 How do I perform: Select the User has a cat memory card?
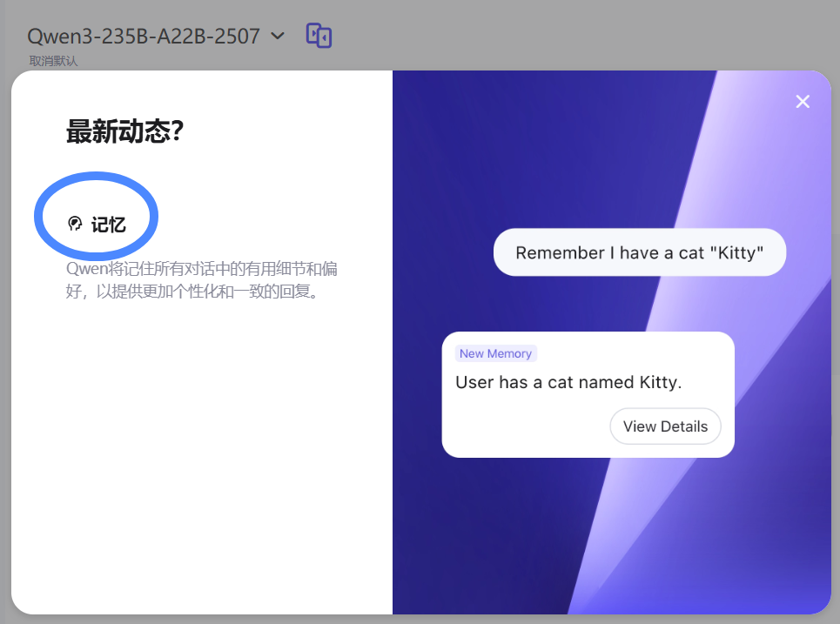[x=588, y=393]
